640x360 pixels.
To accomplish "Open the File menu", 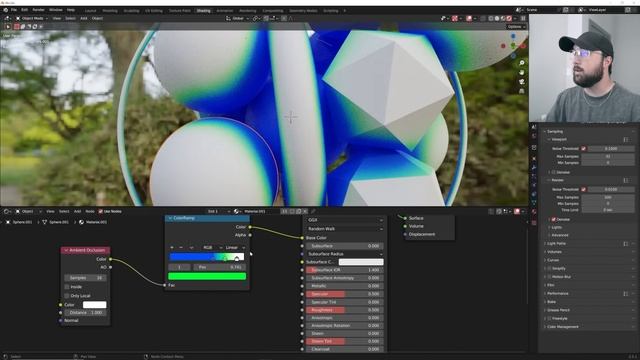I will click(13, 10).
